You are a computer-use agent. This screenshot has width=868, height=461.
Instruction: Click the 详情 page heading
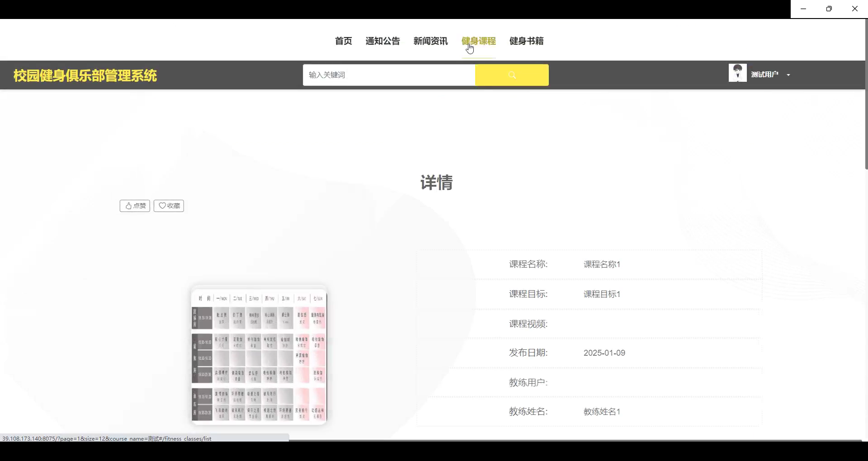[x=436, y=183]
